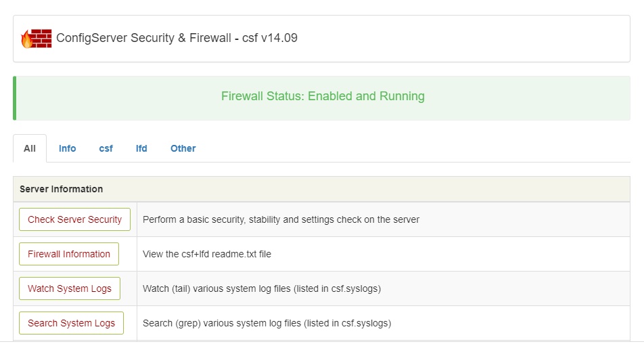
Task: Click the green left edge of status banner
Action: pos(15,98)
